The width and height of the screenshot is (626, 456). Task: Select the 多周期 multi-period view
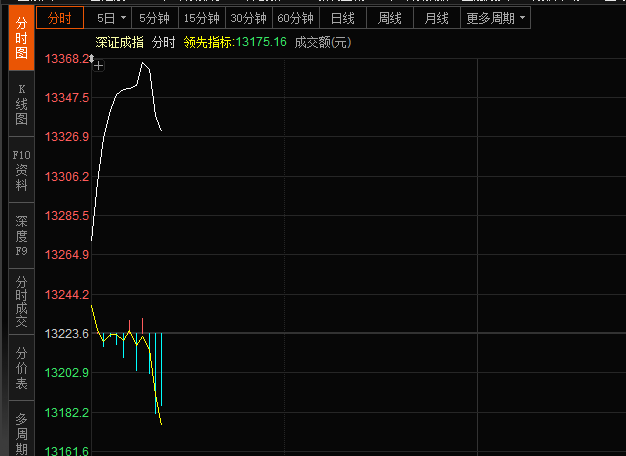(20, 432)
